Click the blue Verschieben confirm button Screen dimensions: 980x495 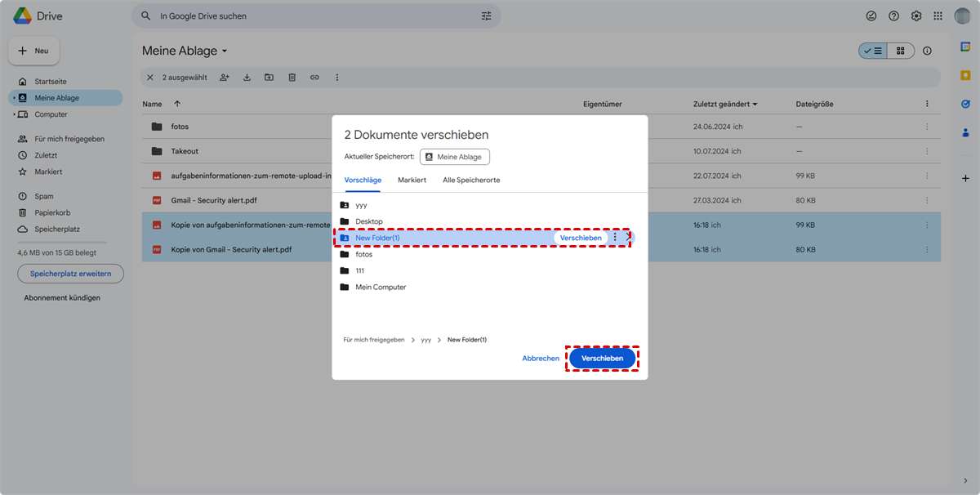coord(602,359)
